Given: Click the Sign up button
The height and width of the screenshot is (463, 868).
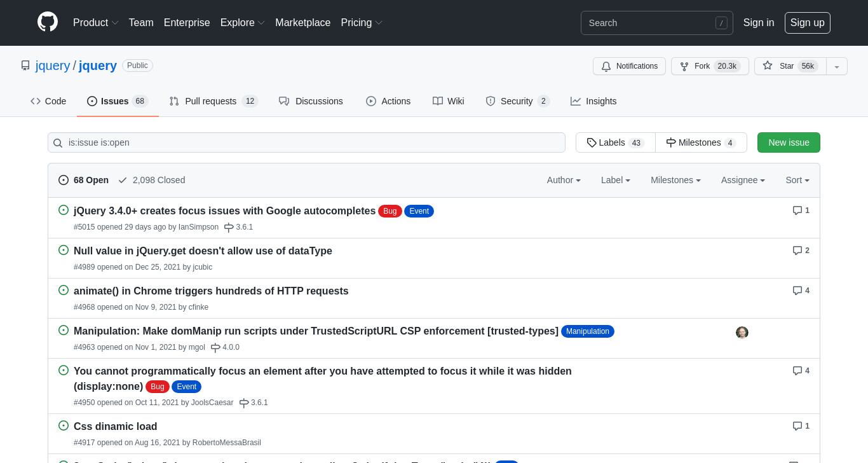Looking at the screenshot, I should tap(807, 23).
